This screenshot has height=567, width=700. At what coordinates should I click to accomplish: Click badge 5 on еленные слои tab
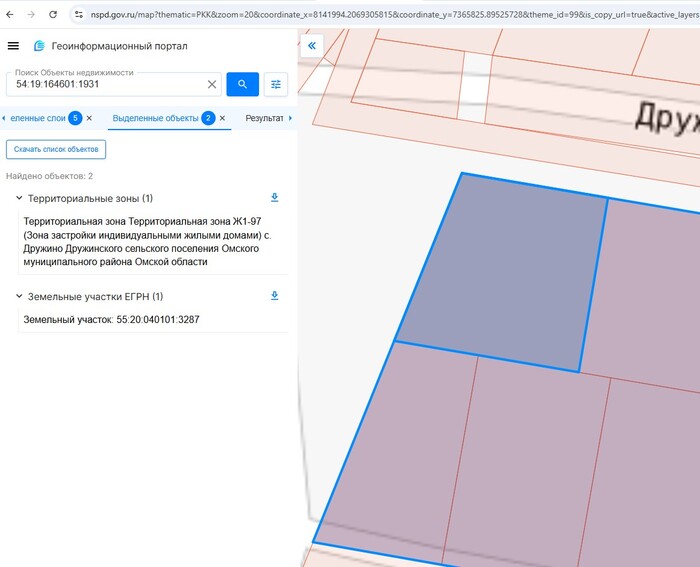[75, 118]
